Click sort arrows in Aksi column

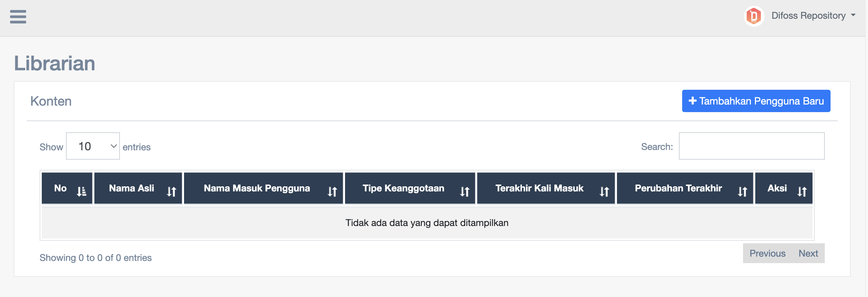coord(802,191)
